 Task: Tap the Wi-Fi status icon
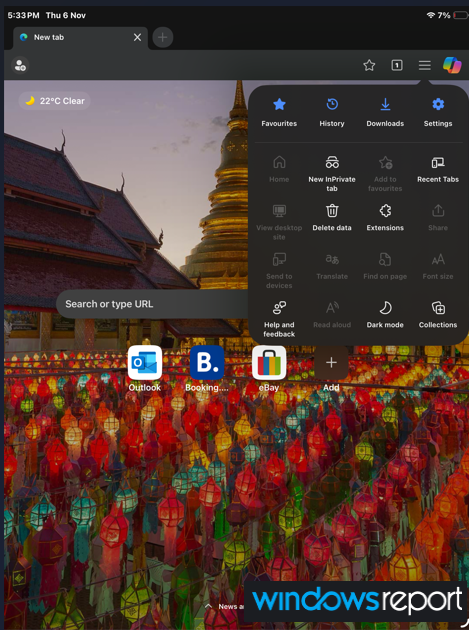click(431, 15)
